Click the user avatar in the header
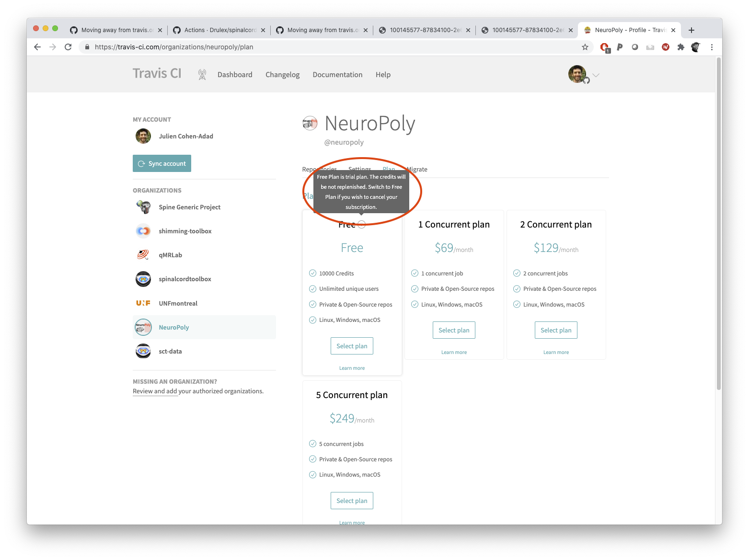The height and width of the screenshot is (560, 749). (x=577, y=74)
